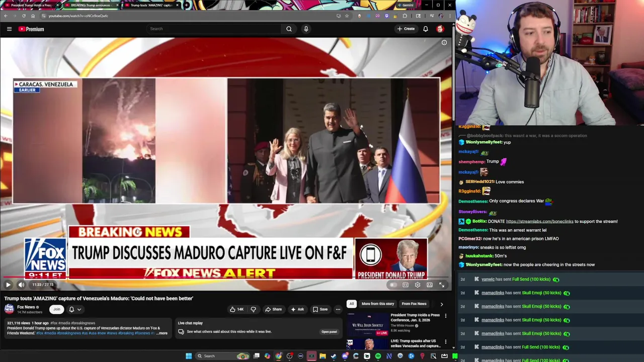
Task: Seek on the video progress bar
Action: click(226, 277)
